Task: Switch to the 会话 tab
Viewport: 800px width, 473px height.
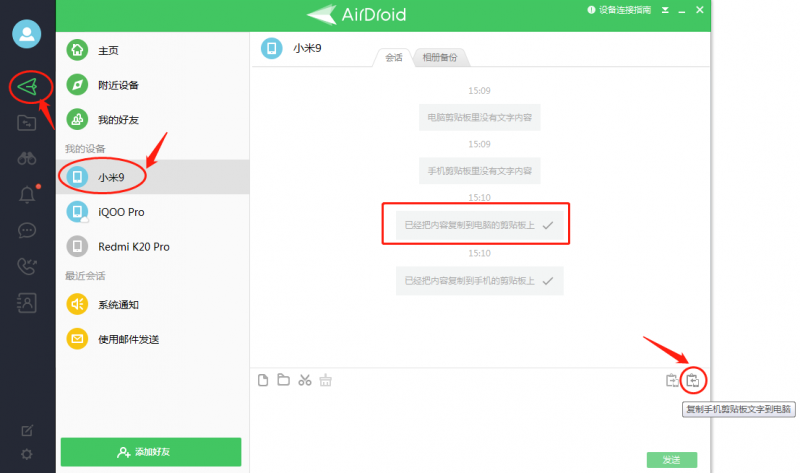Action: coord(393,58)
